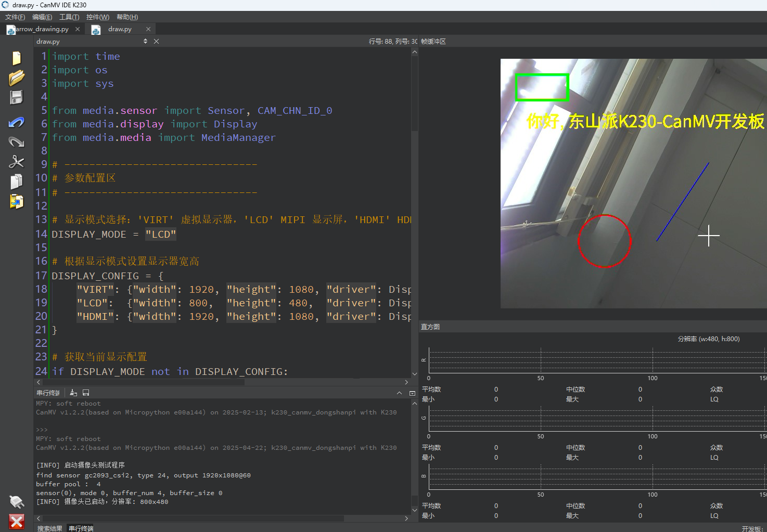Click the plug connect icon
The height and width of the screenshot is (532, 767).
coord(17,502)
